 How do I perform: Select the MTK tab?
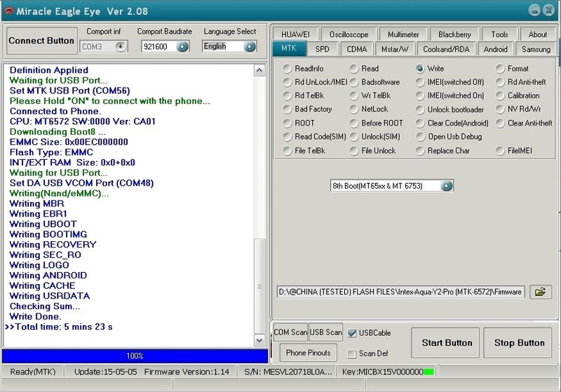pyautogui.click(x=289, y=48)
